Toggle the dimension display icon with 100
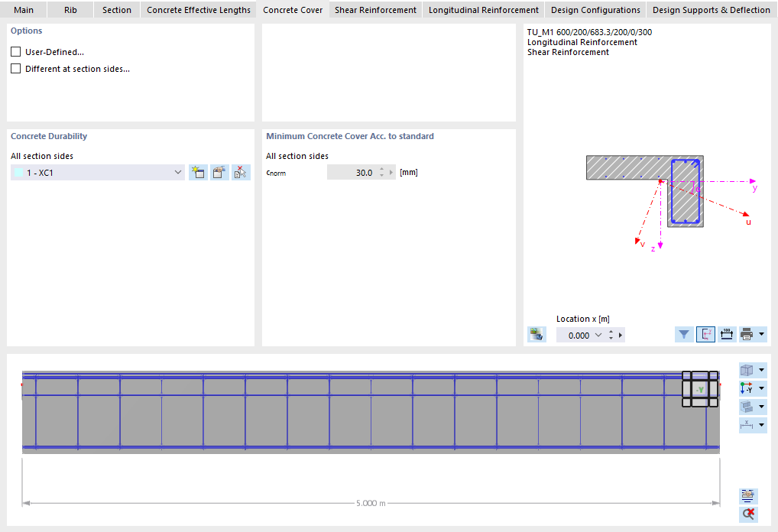The width and height of the screenshot is (778, 532). [x=726, y=335]
